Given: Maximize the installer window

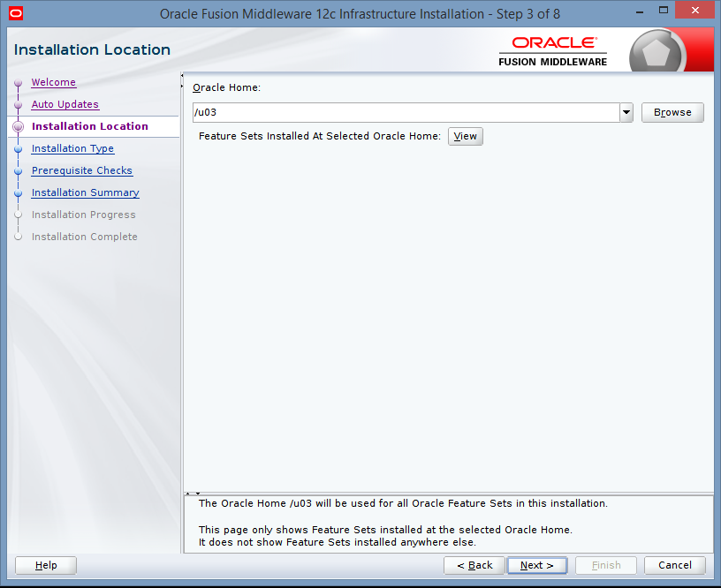Looking at the screenshot, I should coord(663,10).
